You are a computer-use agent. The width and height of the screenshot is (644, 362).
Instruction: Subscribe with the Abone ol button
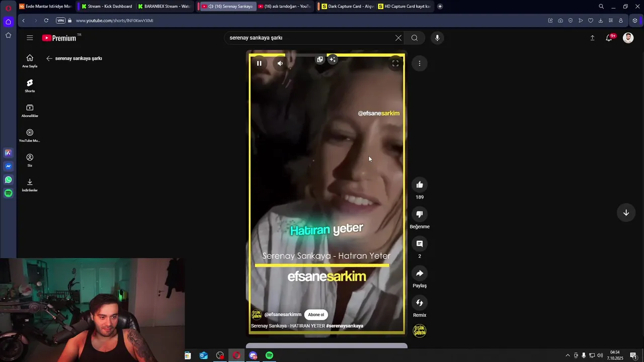point(316,315)
